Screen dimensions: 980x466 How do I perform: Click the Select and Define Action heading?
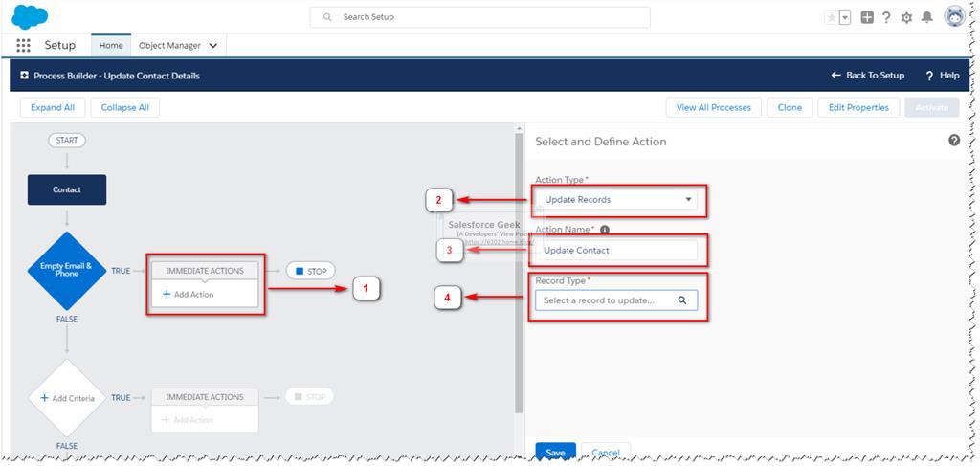[x=601, y=142]
